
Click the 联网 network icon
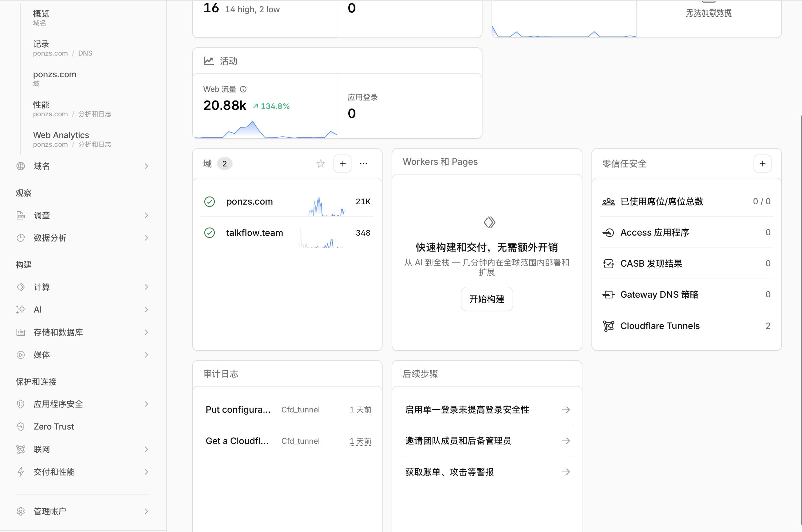(21, 449)
